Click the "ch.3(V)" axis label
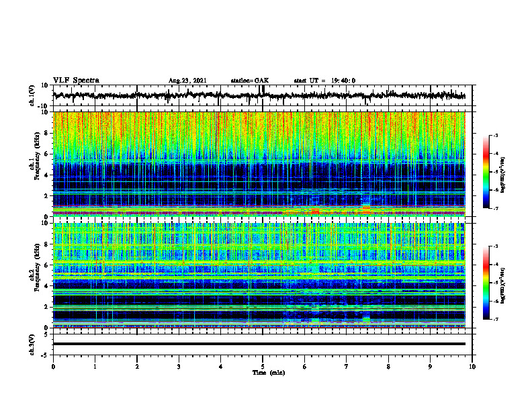 [32, 345]
